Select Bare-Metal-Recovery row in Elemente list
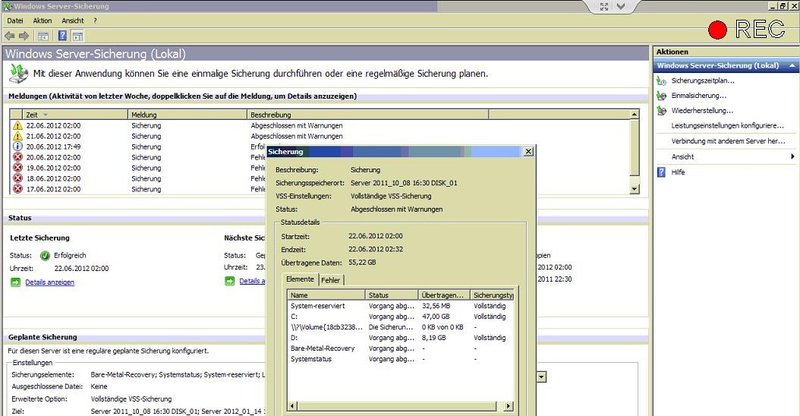Image resolution: width=800 pixels, height=416 pixels. pyautogui.click(x=401, y=348)
